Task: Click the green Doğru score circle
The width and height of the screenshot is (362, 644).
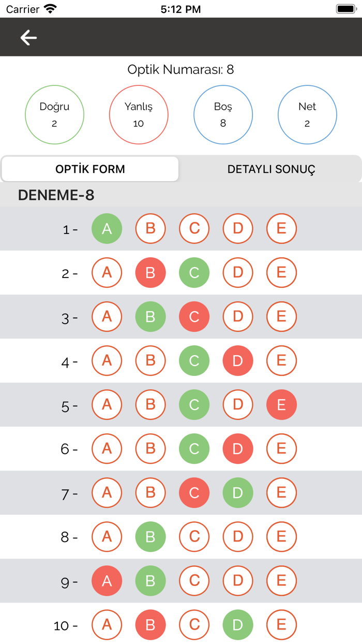Action: (54, 114)
